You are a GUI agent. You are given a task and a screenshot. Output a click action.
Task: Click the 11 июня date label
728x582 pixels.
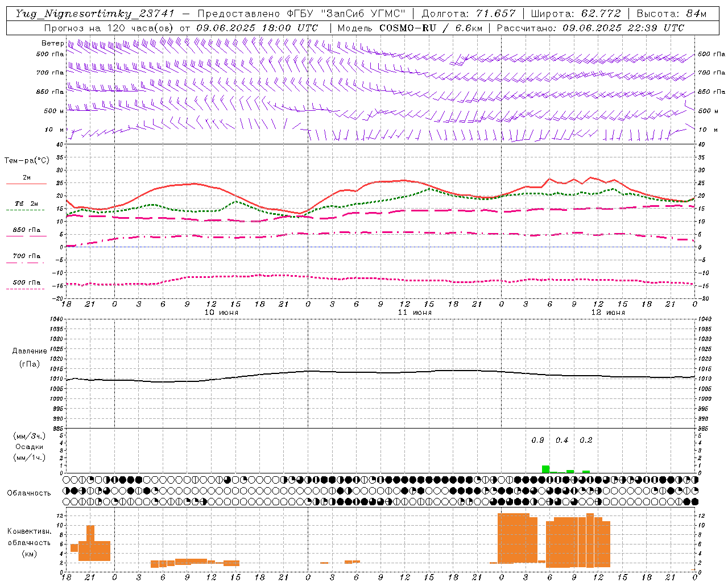tap(415, 313)
